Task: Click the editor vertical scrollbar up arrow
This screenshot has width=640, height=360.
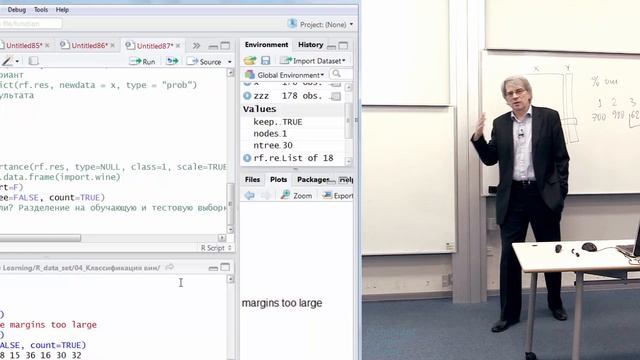Action: pos(230,73)
